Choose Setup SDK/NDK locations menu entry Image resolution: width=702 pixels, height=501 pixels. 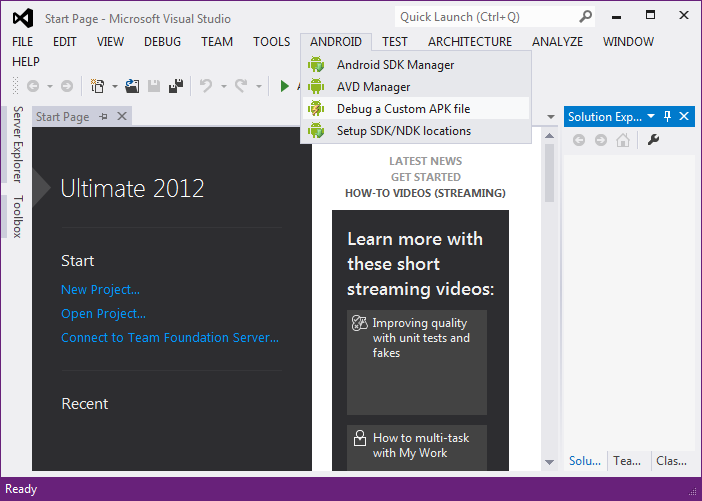coord(416,130)
